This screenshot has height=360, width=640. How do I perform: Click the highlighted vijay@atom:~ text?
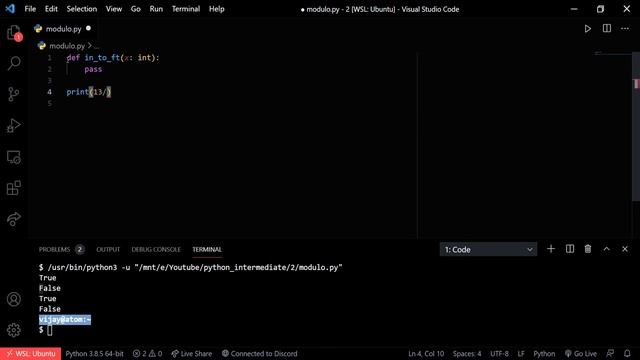[x=65, y=320]
